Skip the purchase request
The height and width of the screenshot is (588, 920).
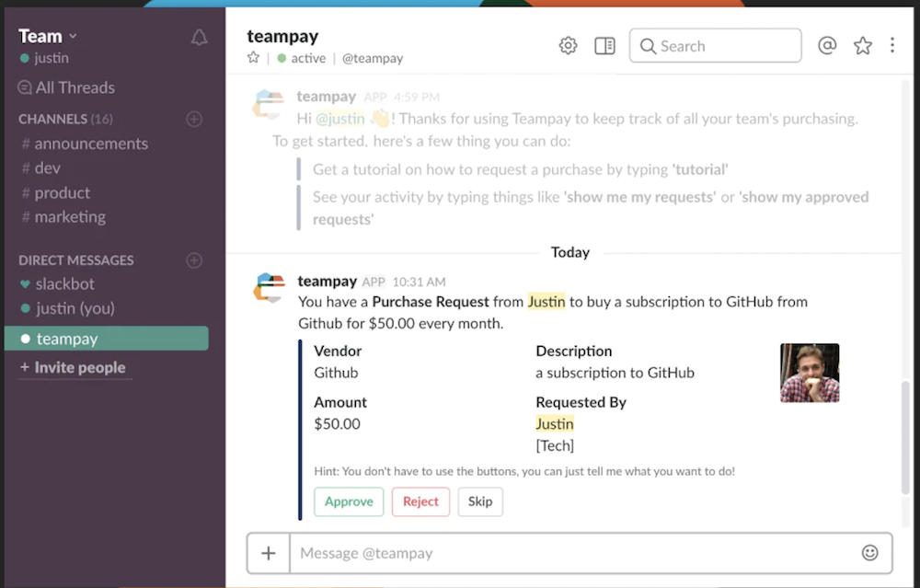click(480, 502)
